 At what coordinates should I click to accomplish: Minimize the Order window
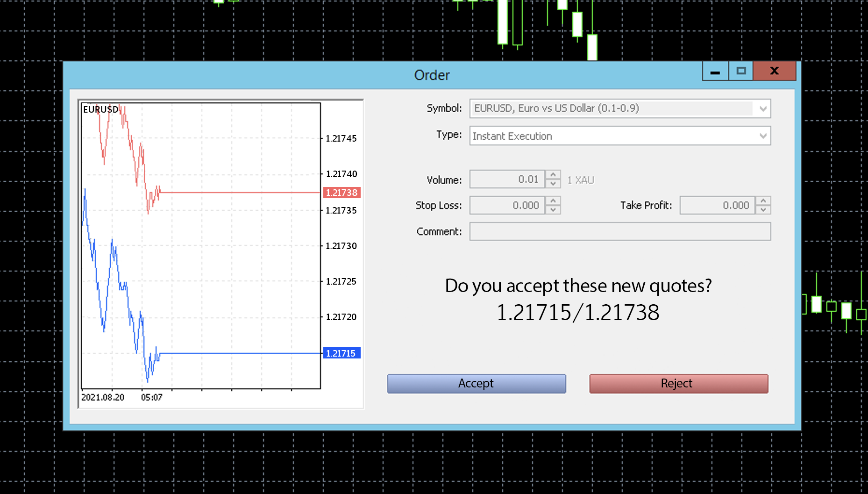point(715,71)
